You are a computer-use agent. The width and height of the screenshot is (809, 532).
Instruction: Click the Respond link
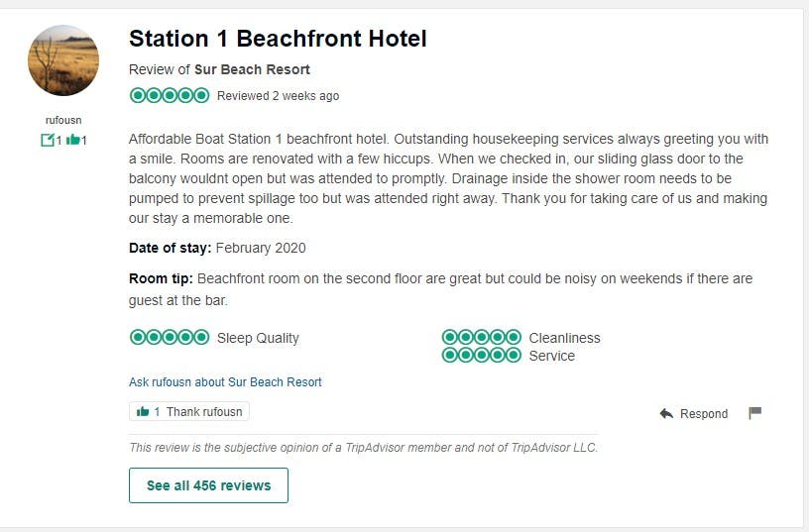point(704,413)
